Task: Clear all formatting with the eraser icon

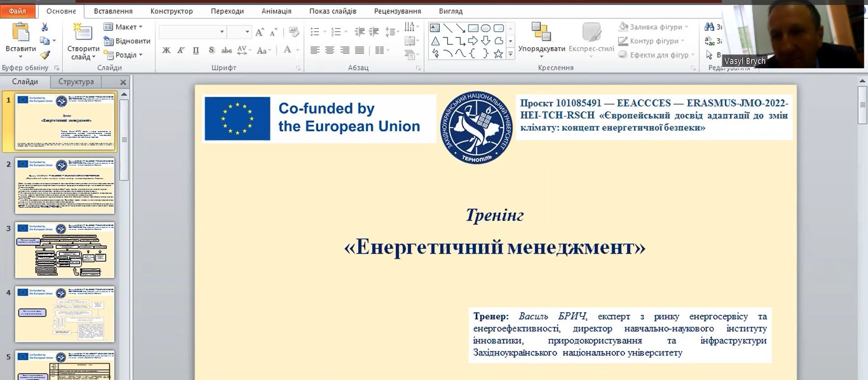Action: click(294, 32)
